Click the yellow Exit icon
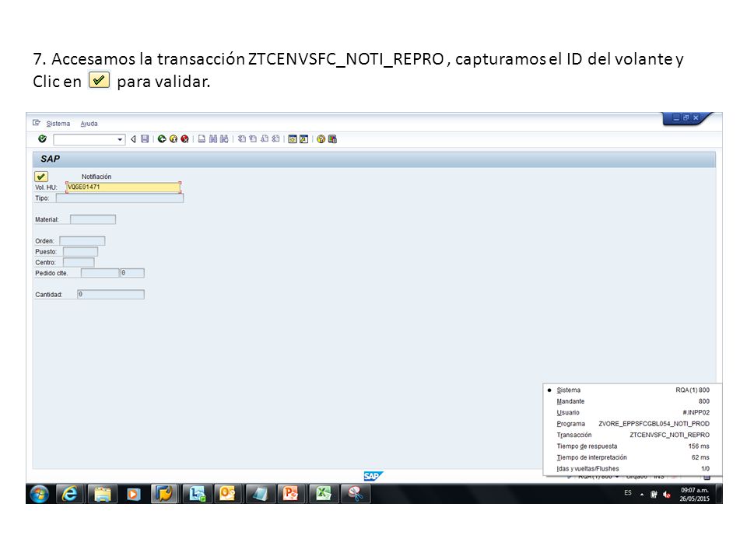 click(174, 139)
